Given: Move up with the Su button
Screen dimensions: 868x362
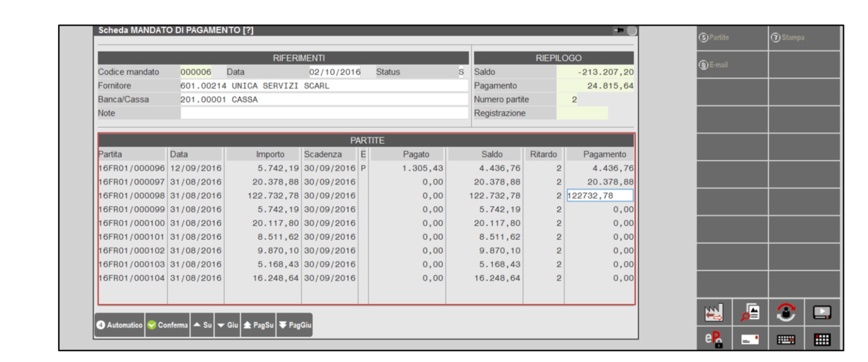Looking at the screenshot, I should [x=203, y=325].
